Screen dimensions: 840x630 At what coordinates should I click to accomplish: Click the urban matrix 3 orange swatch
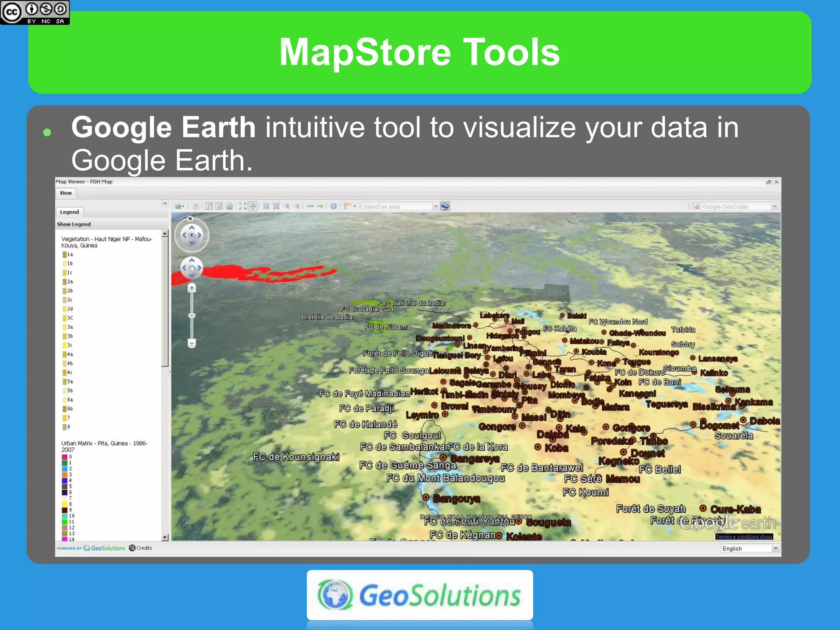click(x=64, y=475)
